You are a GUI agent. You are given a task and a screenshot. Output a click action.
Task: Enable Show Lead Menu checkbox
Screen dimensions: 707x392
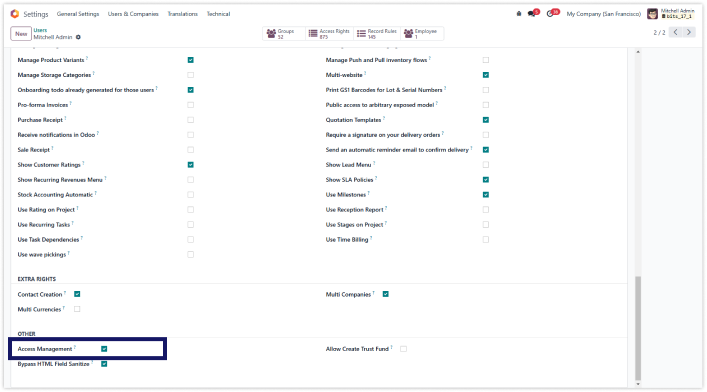486,165
